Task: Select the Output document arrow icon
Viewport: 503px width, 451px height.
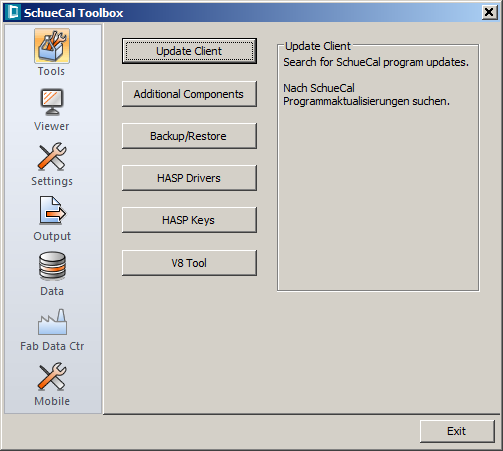Action: click(53, 211)
